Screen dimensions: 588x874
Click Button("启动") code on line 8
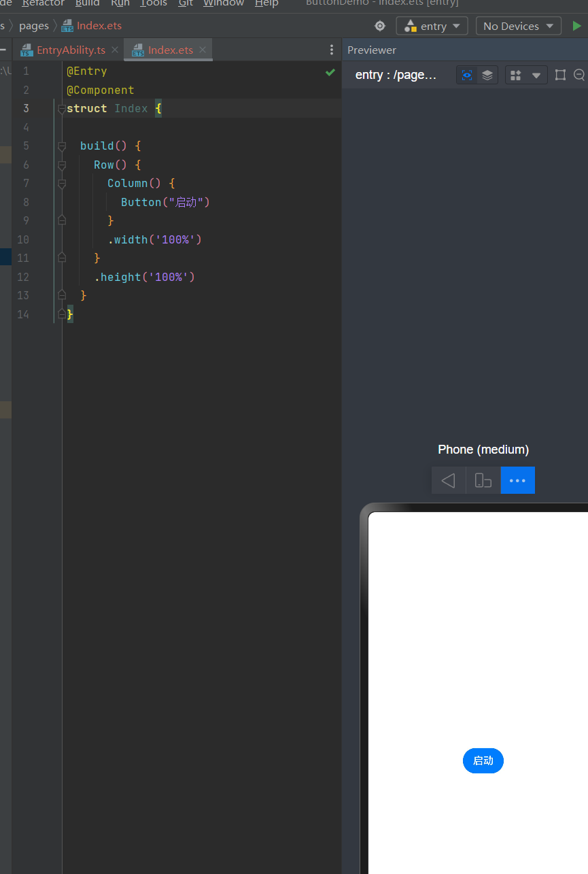[165, 202]
